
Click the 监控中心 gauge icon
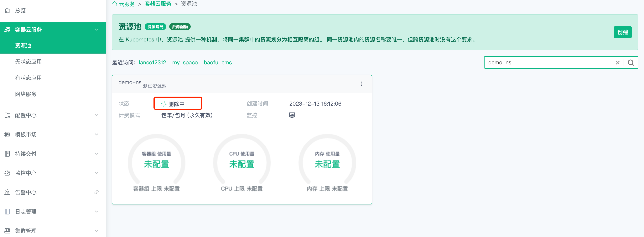pyautogui.click(x=8, y=173)
